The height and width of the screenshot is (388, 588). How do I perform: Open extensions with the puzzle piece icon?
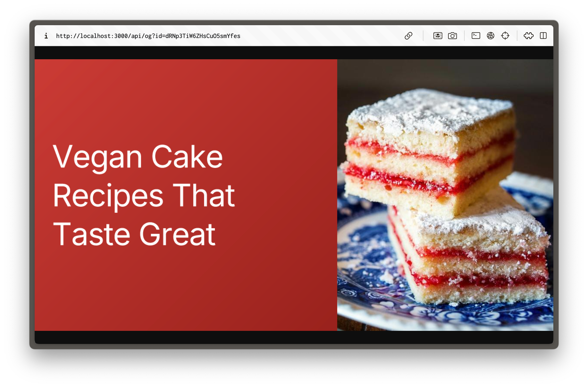pos(528,36)
